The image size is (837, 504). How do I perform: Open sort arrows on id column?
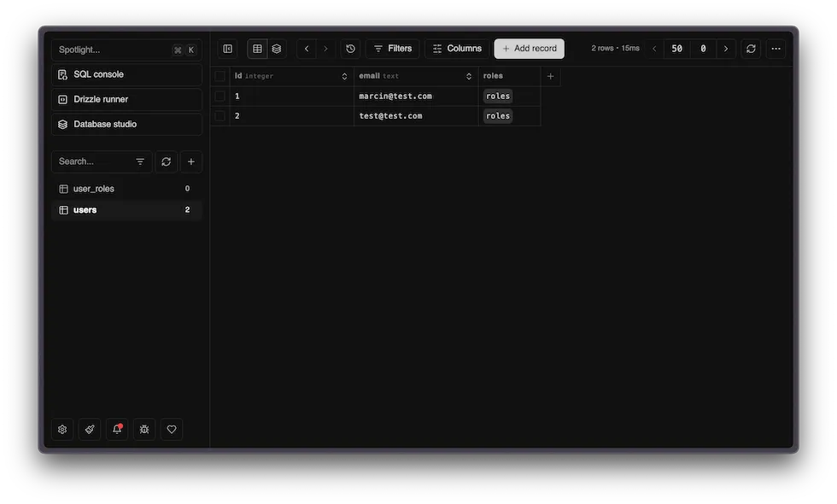click(344, 76)
